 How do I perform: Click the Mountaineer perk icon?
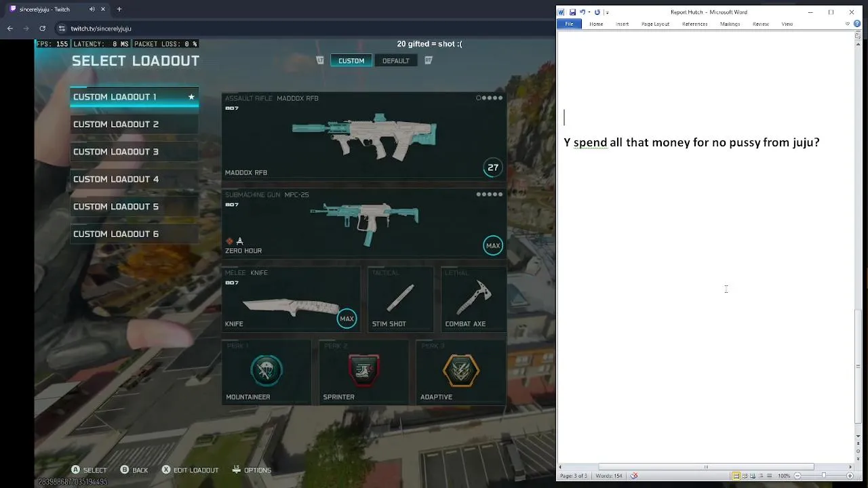coord(267,370)
